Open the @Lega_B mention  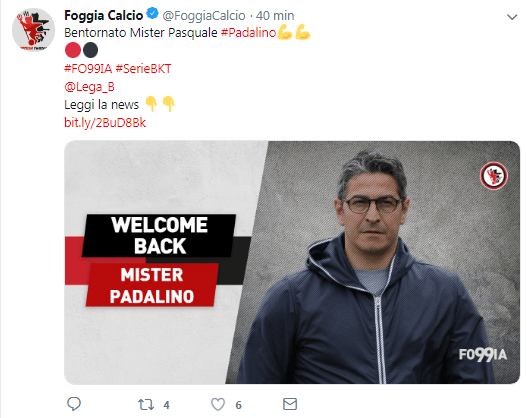click(x=89, y=87)
